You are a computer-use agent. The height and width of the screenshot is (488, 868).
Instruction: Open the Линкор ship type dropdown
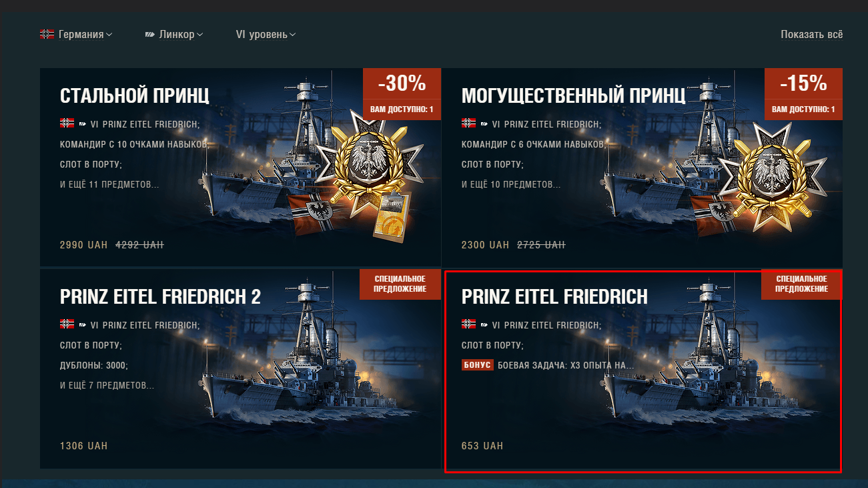174,34
